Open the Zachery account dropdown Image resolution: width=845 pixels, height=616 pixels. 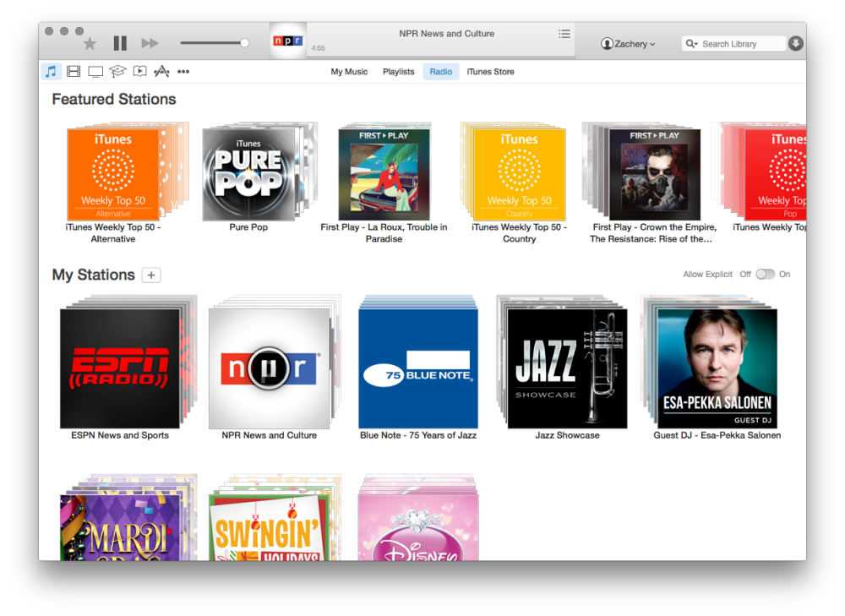628,44
